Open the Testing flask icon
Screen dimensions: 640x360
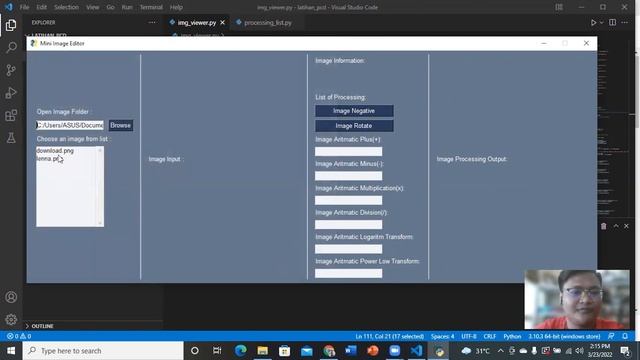[x=11, y=138]
